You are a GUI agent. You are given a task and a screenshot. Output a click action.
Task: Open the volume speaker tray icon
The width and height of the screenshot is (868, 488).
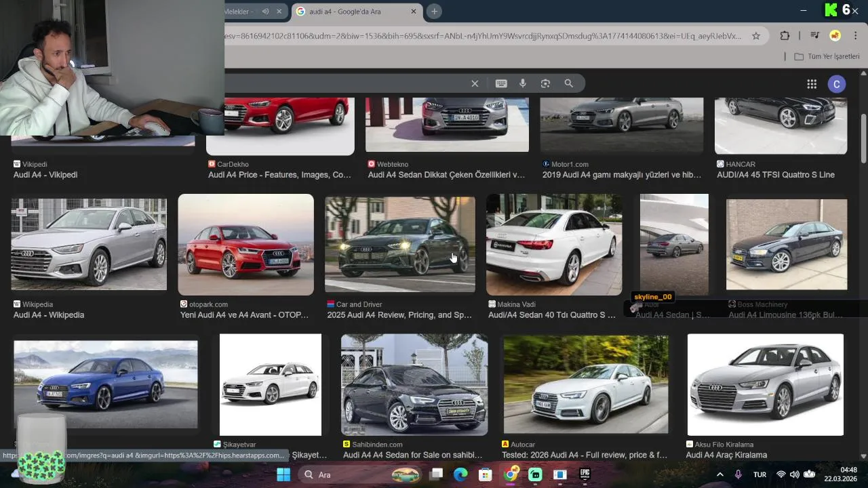(x=795, y=474)
